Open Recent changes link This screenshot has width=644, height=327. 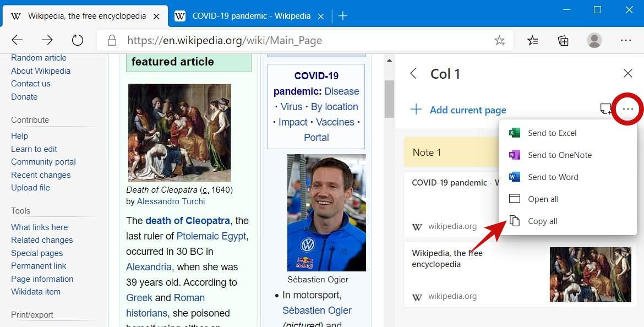coord(41,175)
